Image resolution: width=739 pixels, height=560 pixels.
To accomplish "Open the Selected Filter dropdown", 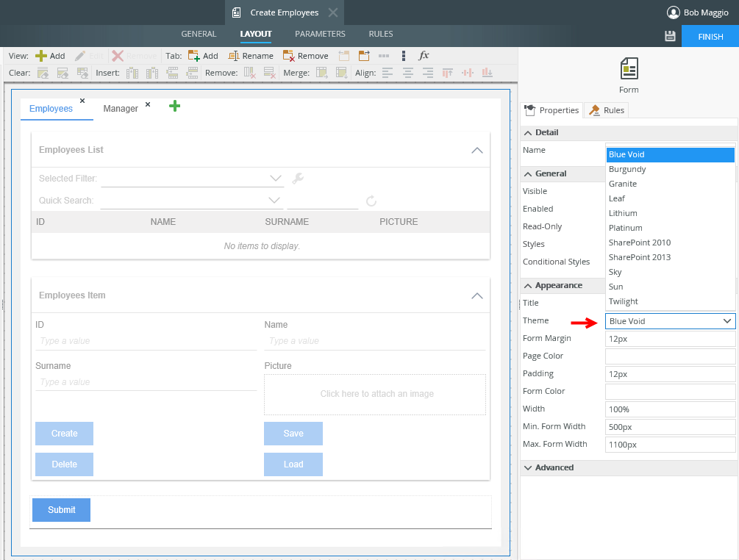I will 276,178.
